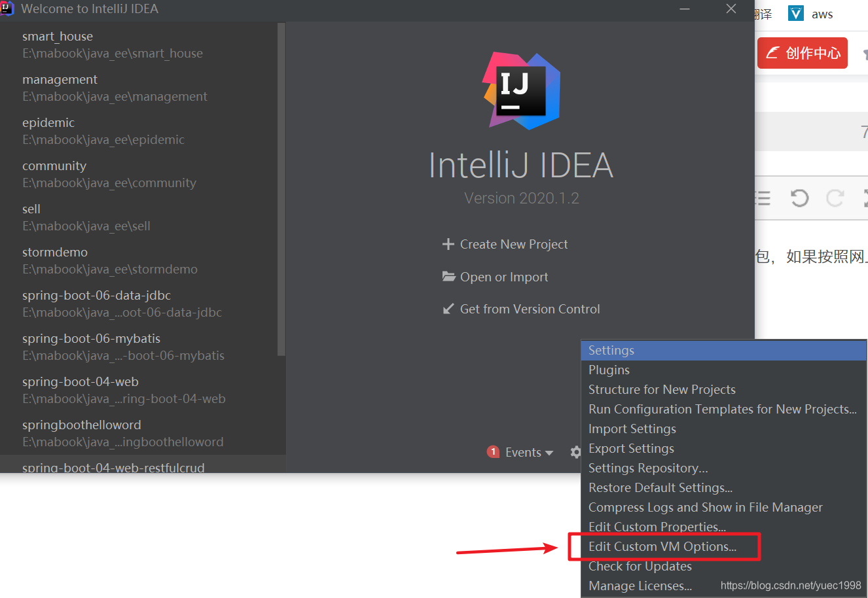
Task: Expand the Events dropdown arrow
Action: pos(549,453)
